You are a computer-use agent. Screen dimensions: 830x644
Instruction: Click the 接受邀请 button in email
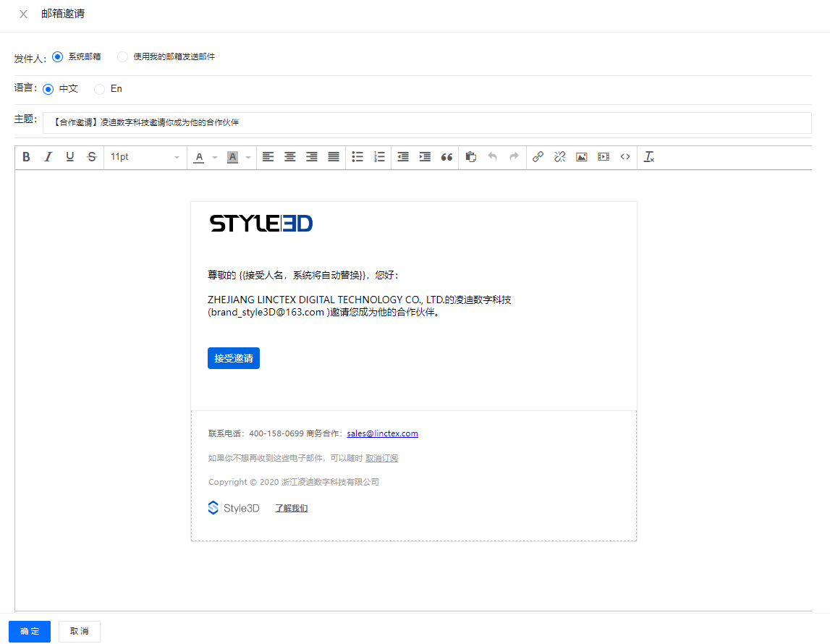(234, 358)
